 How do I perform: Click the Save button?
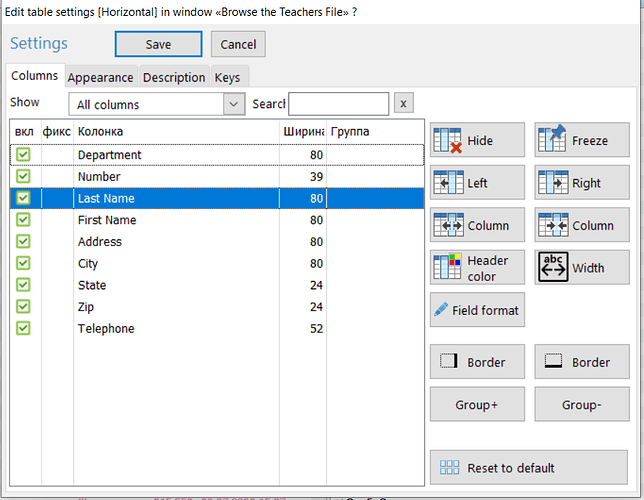tap(159, 44)
